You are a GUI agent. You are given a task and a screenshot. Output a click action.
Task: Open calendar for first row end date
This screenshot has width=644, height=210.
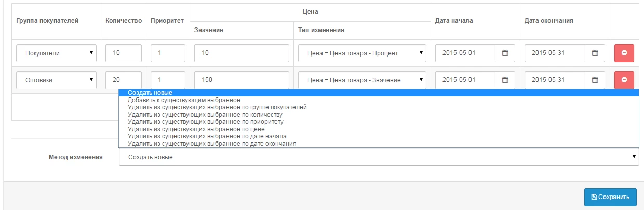tap(595, 53)
